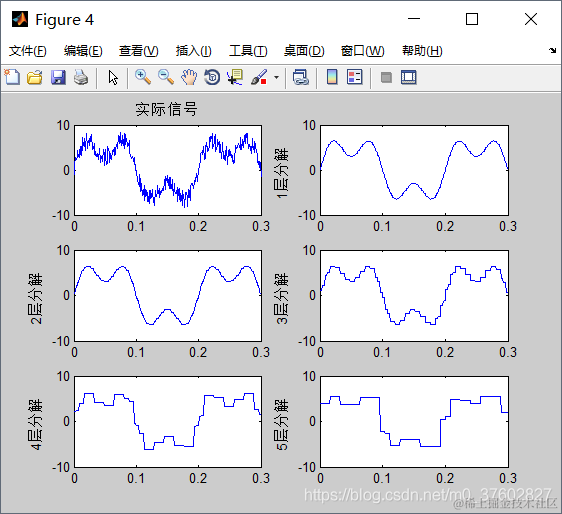
Task: Open the 工具(T) menu
Action: click(248, 51)
